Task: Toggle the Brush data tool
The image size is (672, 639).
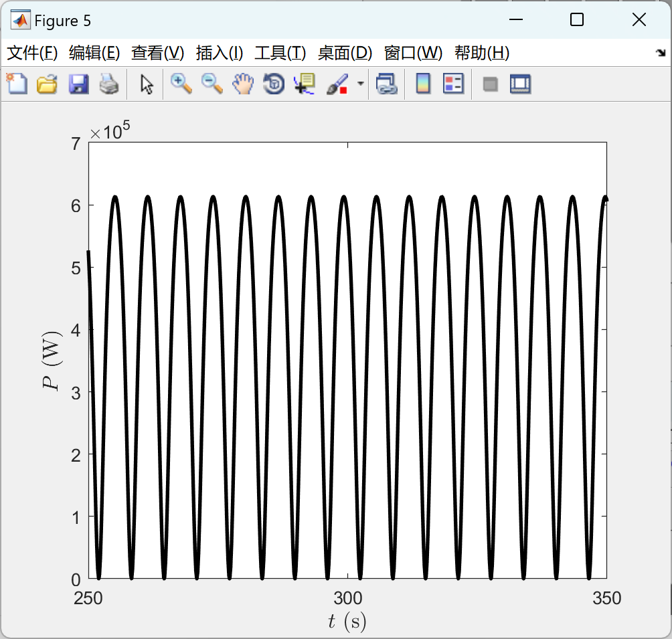Action: [337, 84]
